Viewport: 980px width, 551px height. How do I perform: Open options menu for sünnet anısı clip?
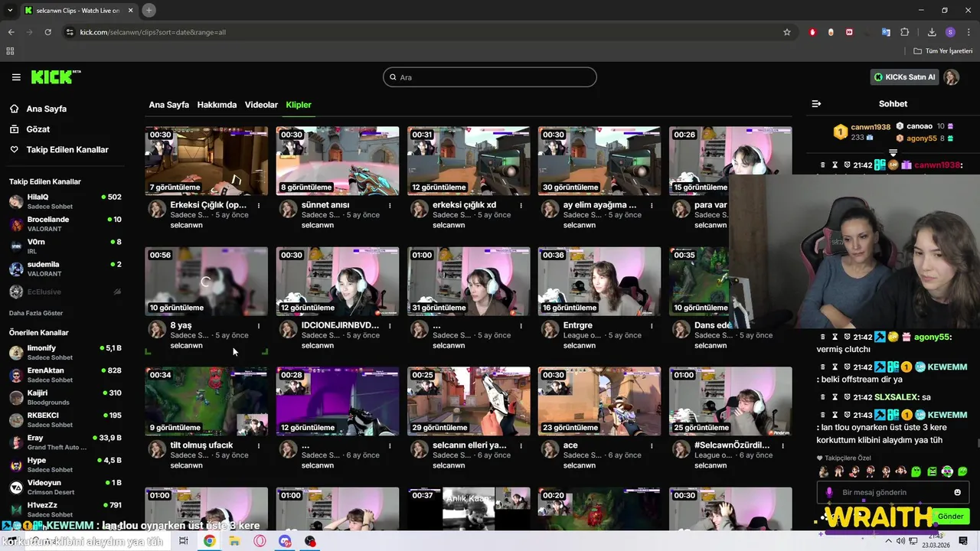(390, 205)
